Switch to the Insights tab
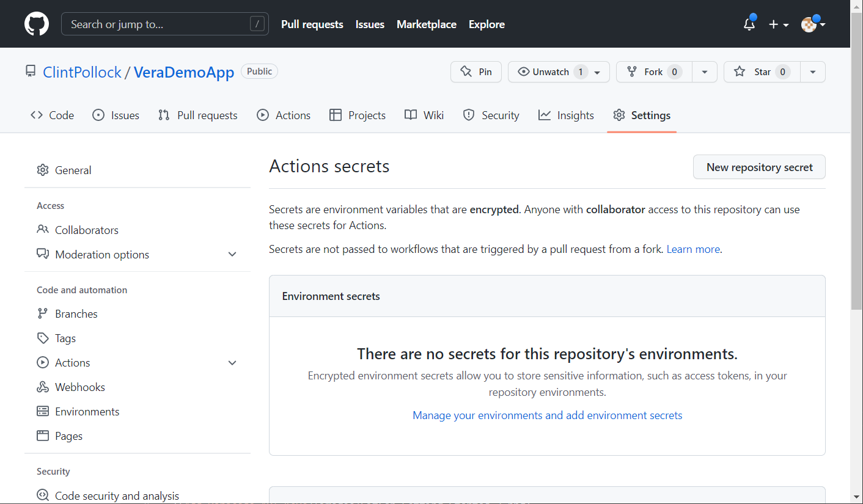 pyautogui.click(x=566, y=115)
